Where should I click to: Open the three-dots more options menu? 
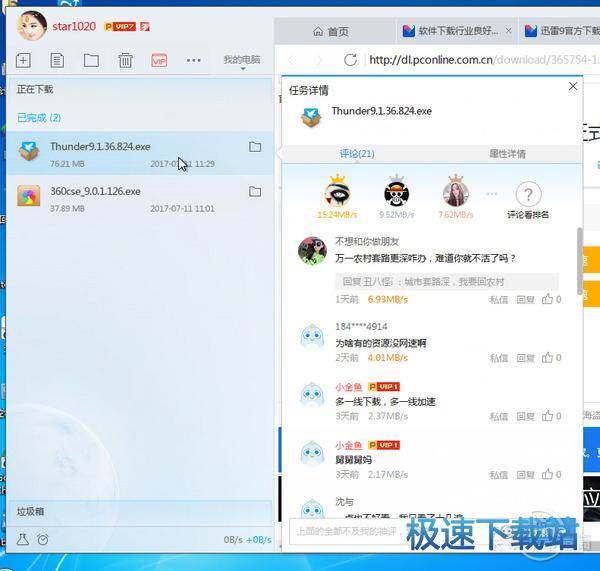[194, 60]
